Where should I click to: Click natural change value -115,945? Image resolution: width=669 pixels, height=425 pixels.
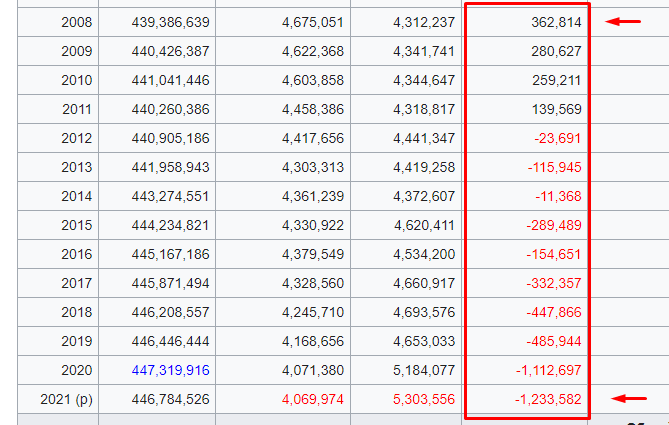(554, 167)
